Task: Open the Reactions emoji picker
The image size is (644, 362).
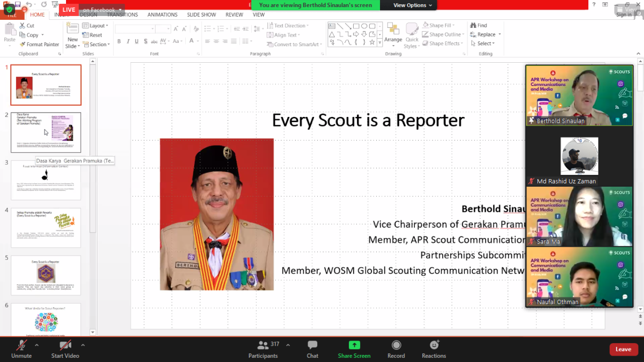Action: tap(434, 345)
